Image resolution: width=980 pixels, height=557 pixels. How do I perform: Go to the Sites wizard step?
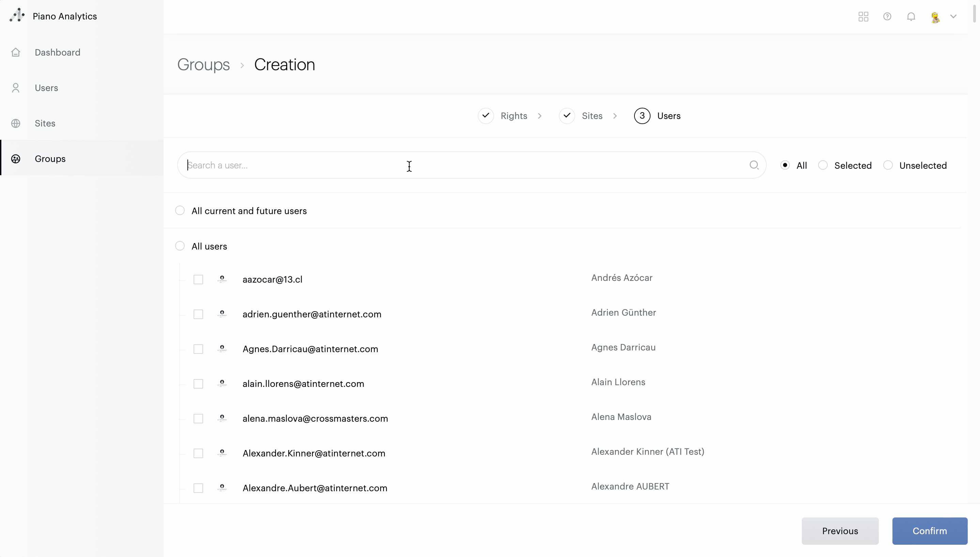coord(592,116)
